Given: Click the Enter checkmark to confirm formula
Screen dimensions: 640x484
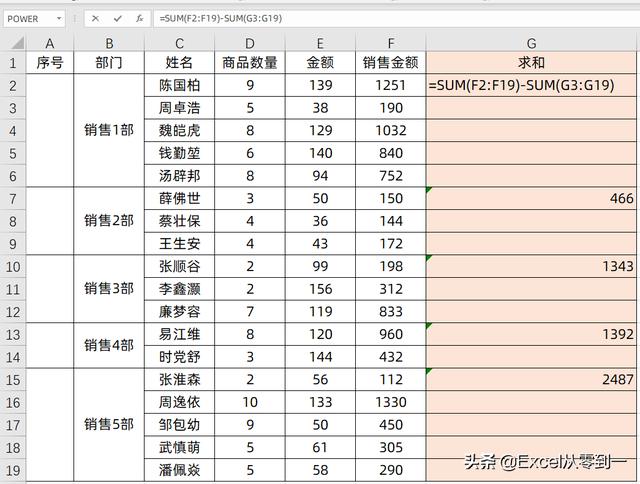Looking at the screenshot, I should (118, 18).
